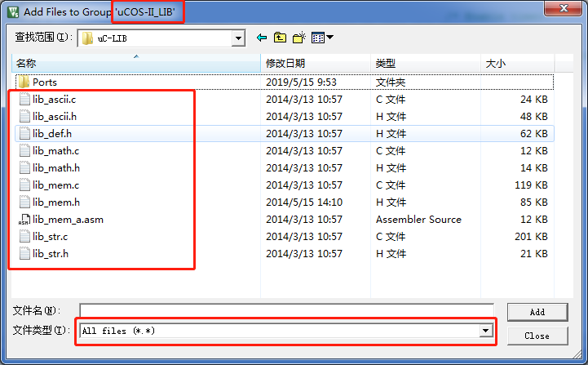Click the lib_str.h file icon
The width and height of the screenshot is (588, 365).
pyautogui.click(x=24, y=253)
